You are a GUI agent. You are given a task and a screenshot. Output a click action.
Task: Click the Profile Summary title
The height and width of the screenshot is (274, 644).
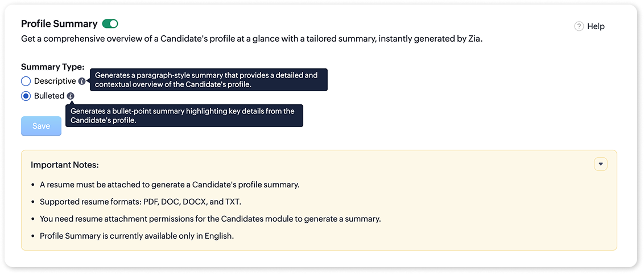(x=59, y=24)
